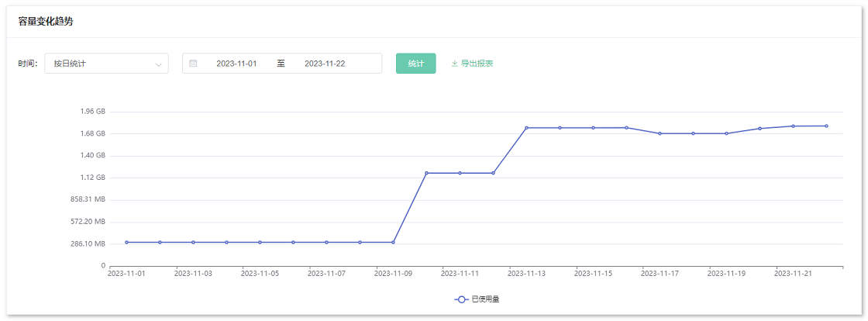Click the last data point on 2023-11-22
Viewport: 868px width, 321px height.
coord(826,126)
